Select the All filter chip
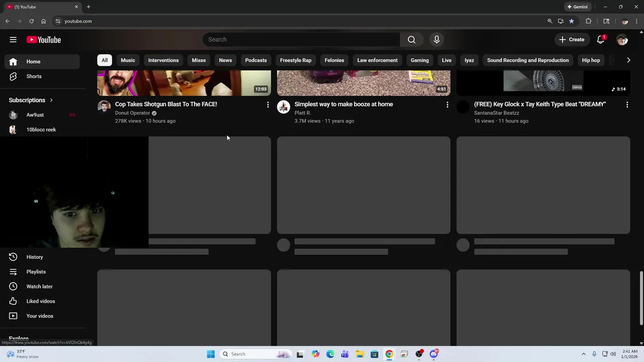Image resolution: width=644 pixels, height=362 pixels. (x=105, y=60)
